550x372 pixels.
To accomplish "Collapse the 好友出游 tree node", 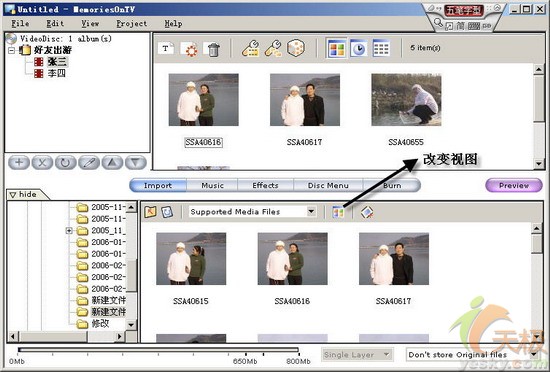I will [11, 50].
